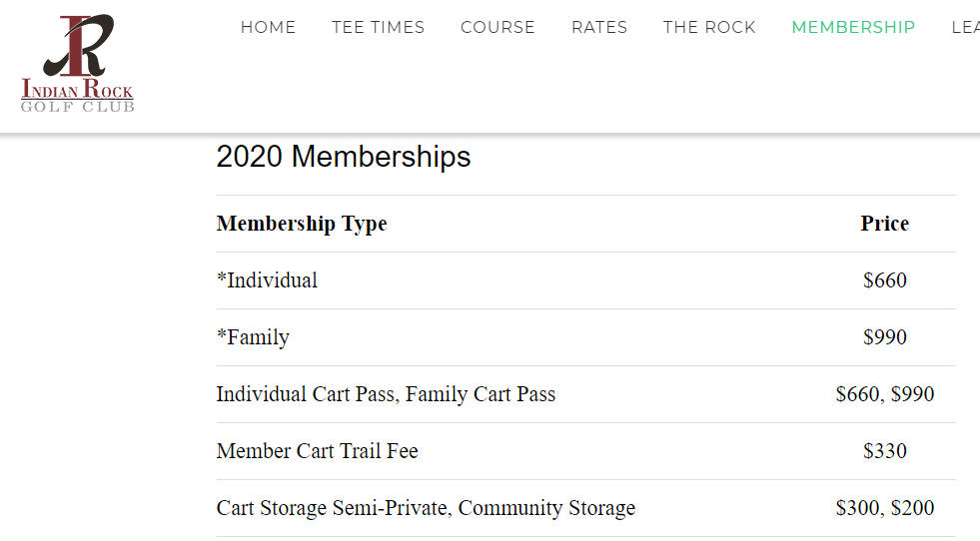Click the partially visible LEA menu item
The image size is (980, 541).
point(965,28)
